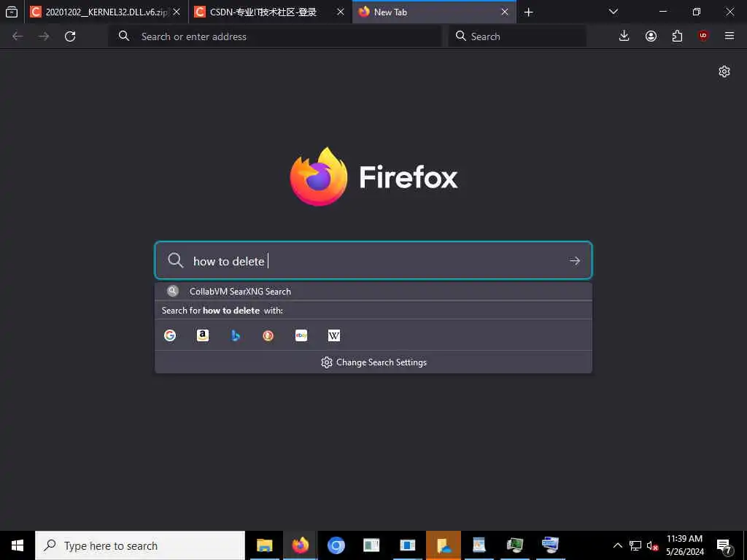Open File Explorer from taskbar
Image resolution: width=747 pixels, height=560 pixels.
(x=264, y=545)
